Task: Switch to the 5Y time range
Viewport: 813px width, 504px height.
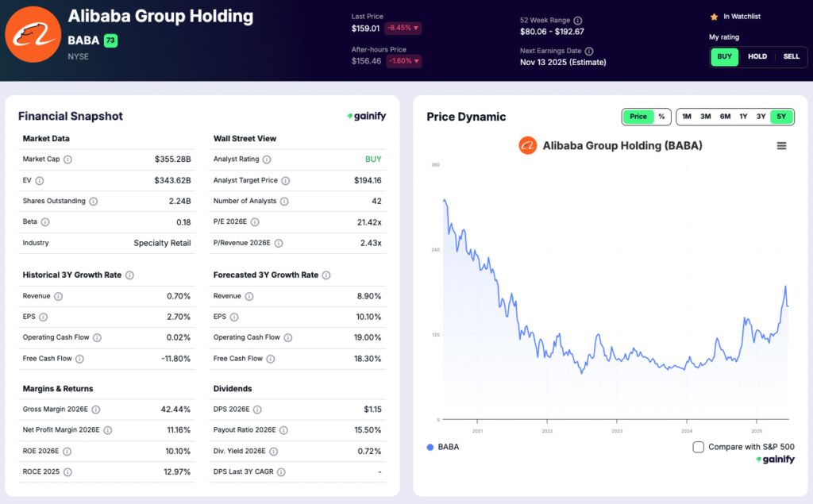Action: click(781, 117)
